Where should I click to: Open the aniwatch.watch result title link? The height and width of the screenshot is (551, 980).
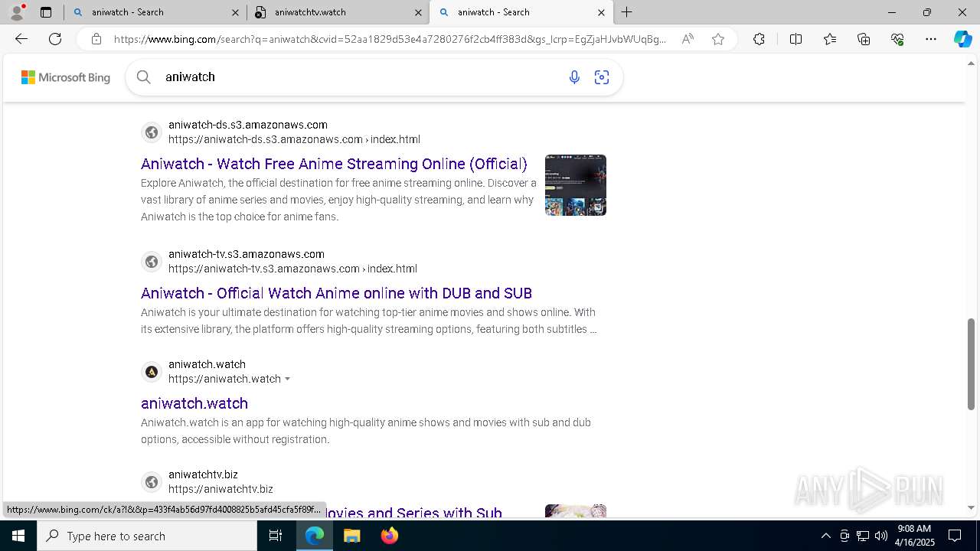194,403
